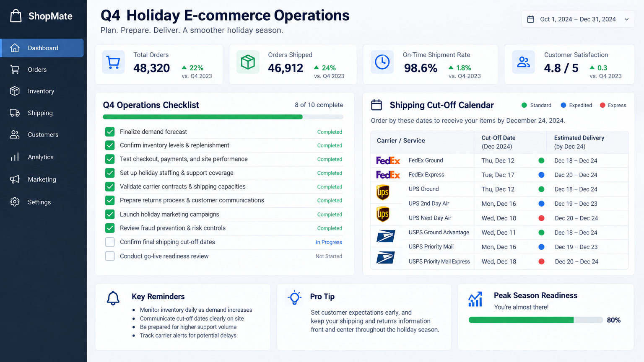Click the Total Orders 48,320 value
644x362 pixels.
tap(151, 68)
